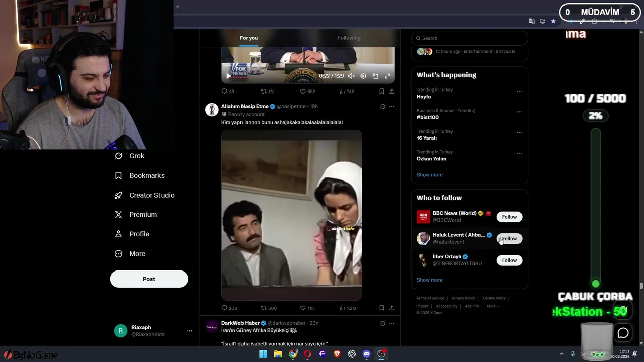Unmute the Fox News video
The image size is (644, 362).
coord(351,76)
